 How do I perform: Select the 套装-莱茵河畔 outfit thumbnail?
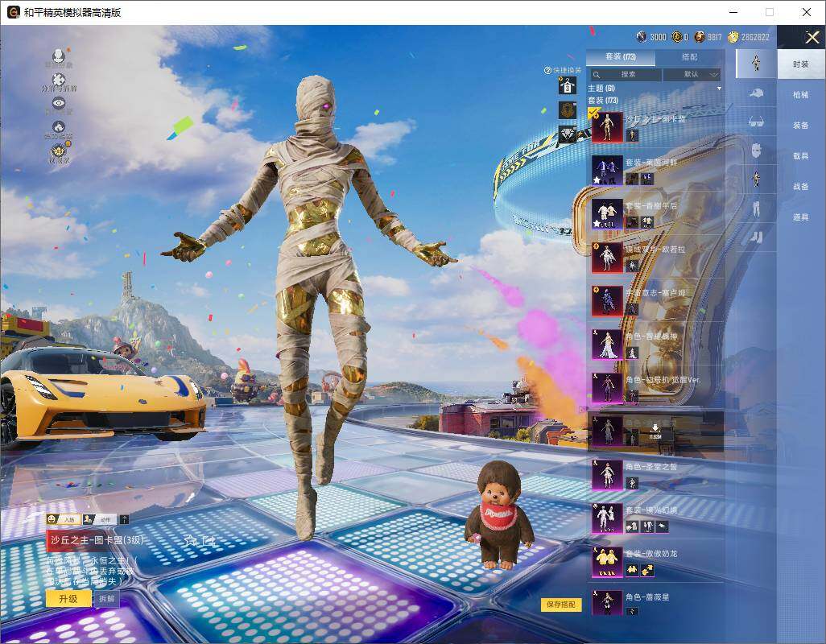[x=607, y=171]
